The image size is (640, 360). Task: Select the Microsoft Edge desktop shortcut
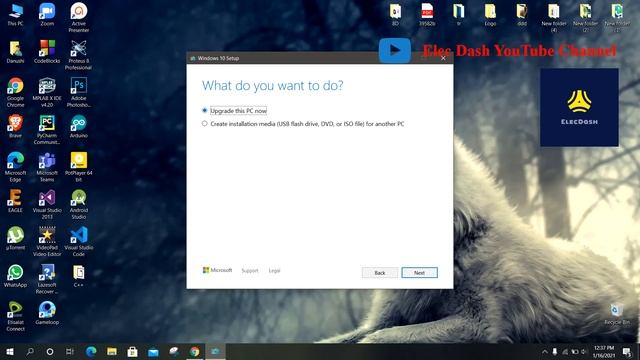(x=15, y=167)
